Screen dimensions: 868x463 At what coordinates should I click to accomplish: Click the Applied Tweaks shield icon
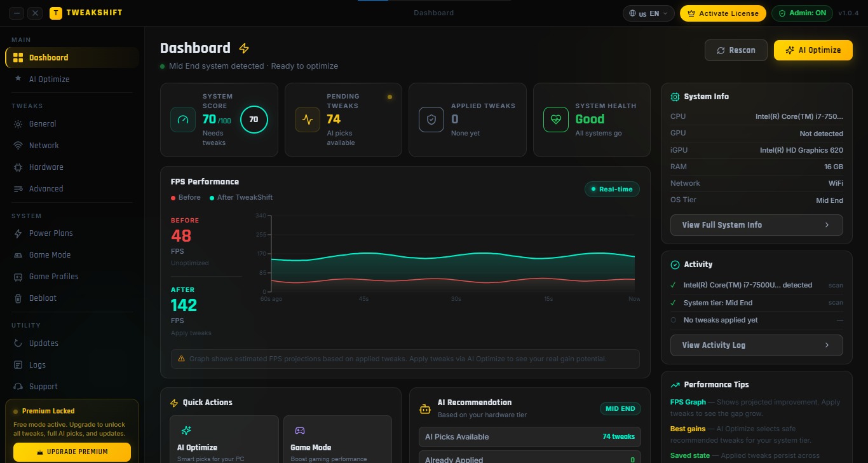[x=431, y=120]
